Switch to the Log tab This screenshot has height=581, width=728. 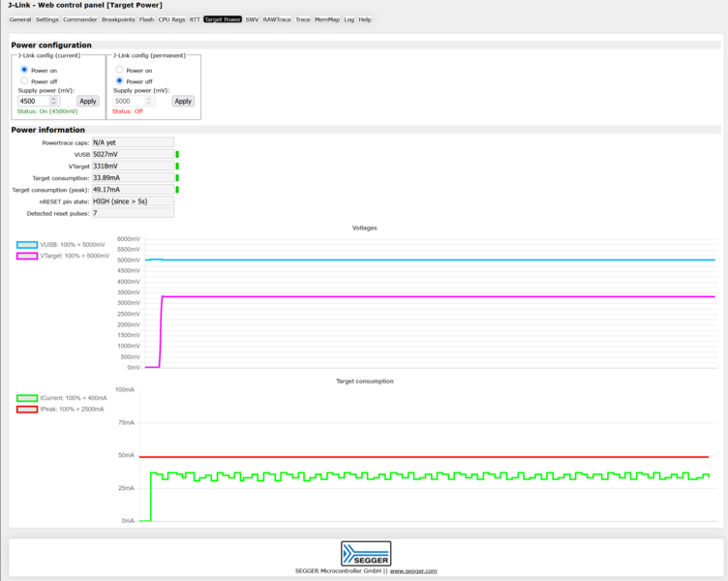pos(349,19)
